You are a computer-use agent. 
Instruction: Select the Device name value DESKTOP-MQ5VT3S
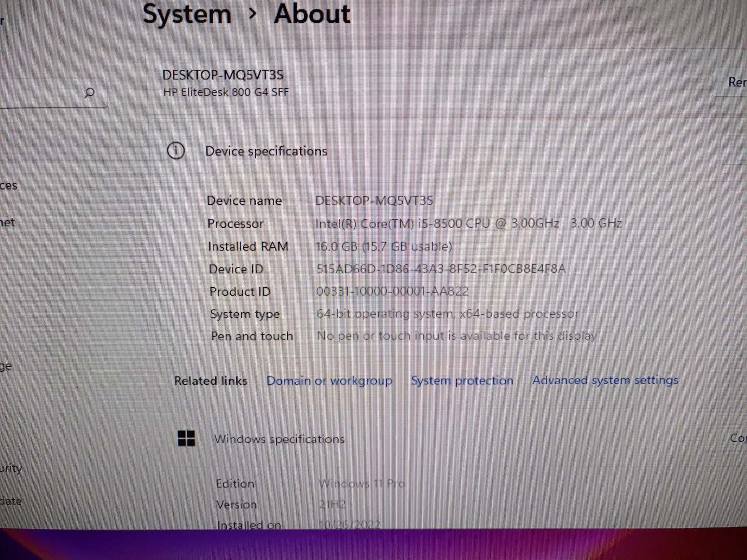pyautogui.click(x=374, y=201)
